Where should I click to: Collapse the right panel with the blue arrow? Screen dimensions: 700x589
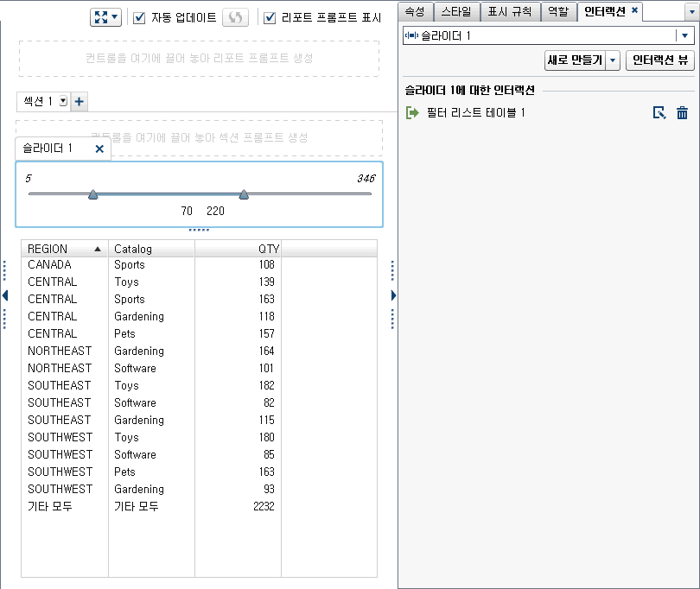(393, 294)
